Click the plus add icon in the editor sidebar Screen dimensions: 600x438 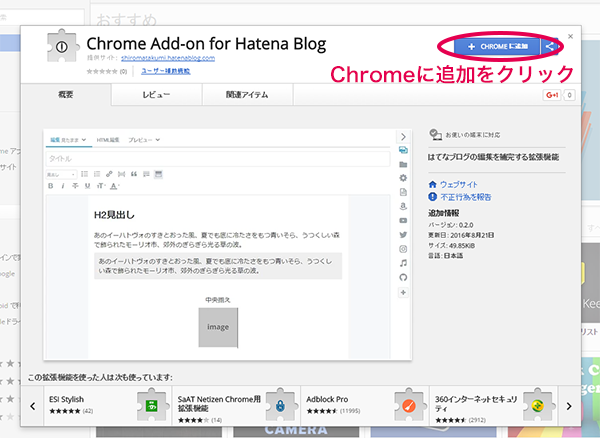pos(403,292)
